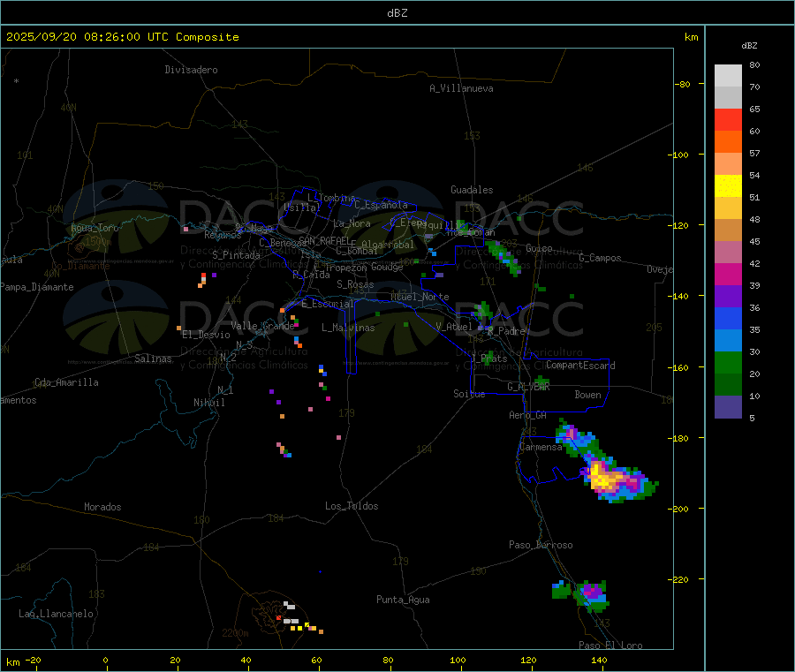Screen dimensions: 795x672
Task: Click the 'J_Prats' location label
Action: 489,359
